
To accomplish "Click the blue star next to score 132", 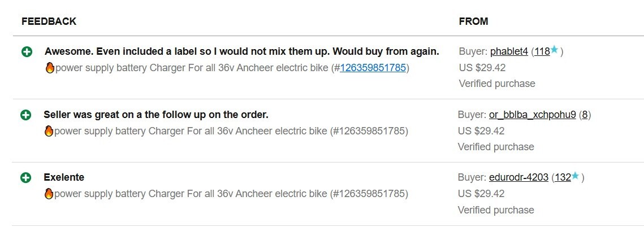I will [x=576, y=176].
